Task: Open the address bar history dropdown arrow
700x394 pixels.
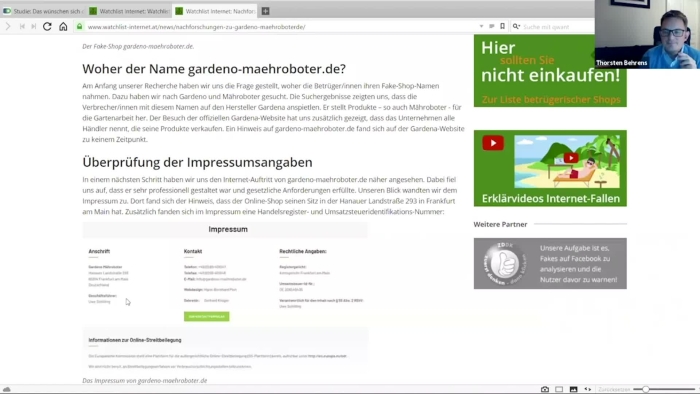Action: (x=481, y=27)
